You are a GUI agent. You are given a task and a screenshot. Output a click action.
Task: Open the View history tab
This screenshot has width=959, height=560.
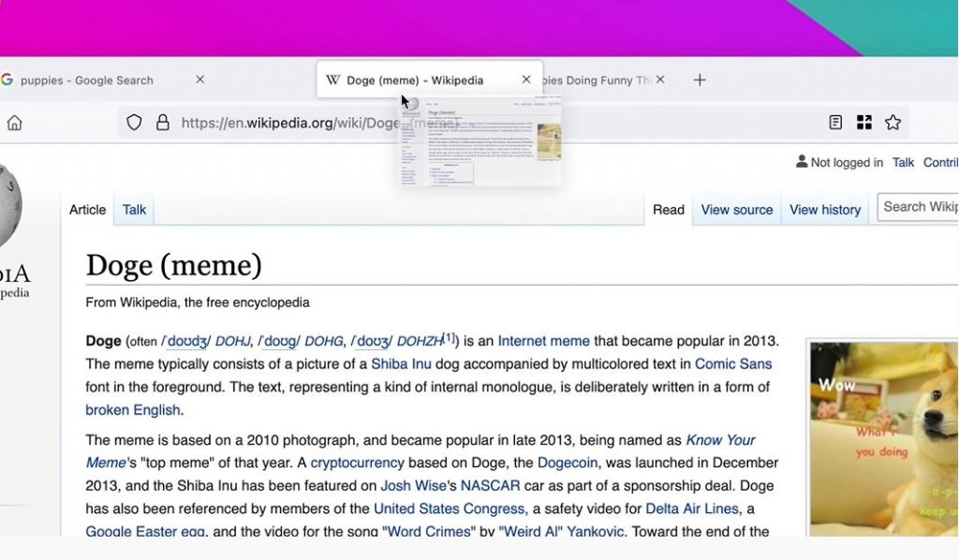[824, 210]
